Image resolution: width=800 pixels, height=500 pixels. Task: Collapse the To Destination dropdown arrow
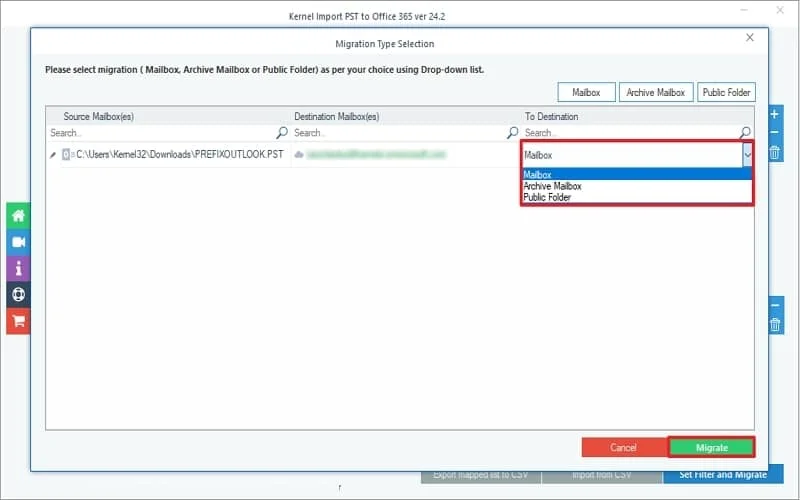click(747, 155)
